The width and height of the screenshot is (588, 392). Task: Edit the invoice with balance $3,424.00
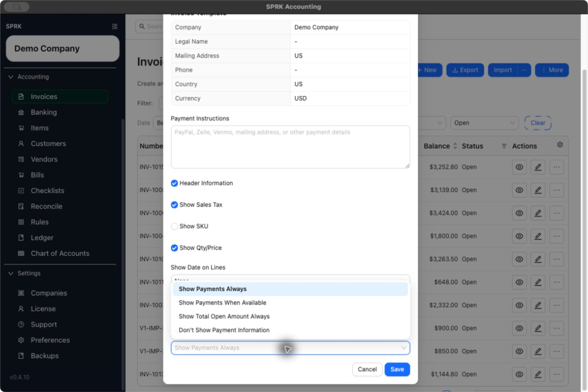pos(538,213)
